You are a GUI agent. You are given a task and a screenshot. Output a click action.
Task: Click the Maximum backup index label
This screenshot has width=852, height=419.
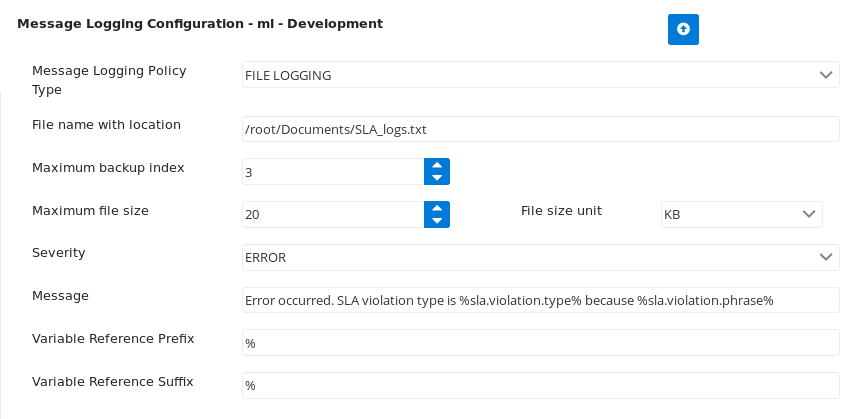pyautogui.click(x=108, y=168)
